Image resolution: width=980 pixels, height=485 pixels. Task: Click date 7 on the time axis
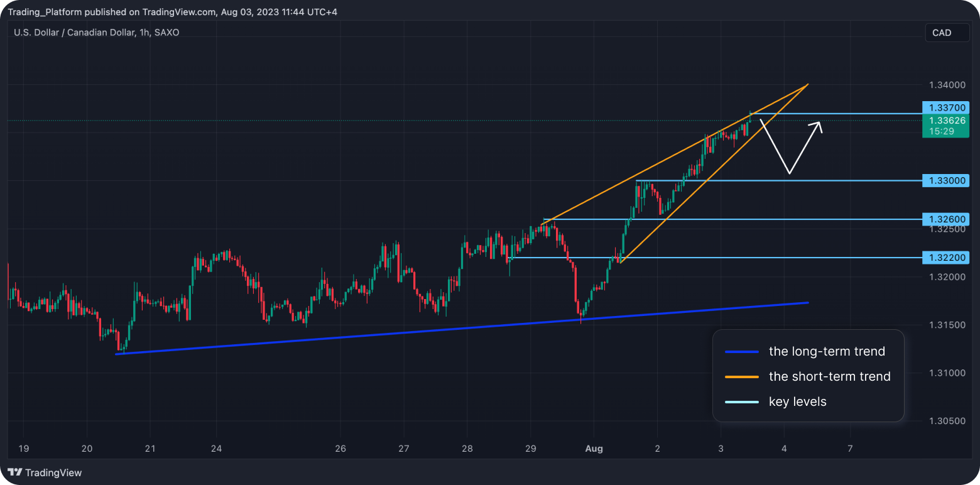(850, 449)
